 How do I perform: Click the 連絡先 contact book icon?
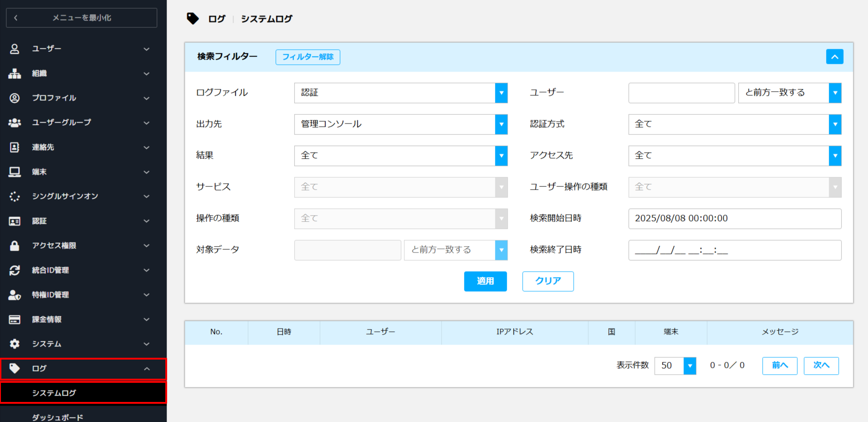click(x=15, y=147)
